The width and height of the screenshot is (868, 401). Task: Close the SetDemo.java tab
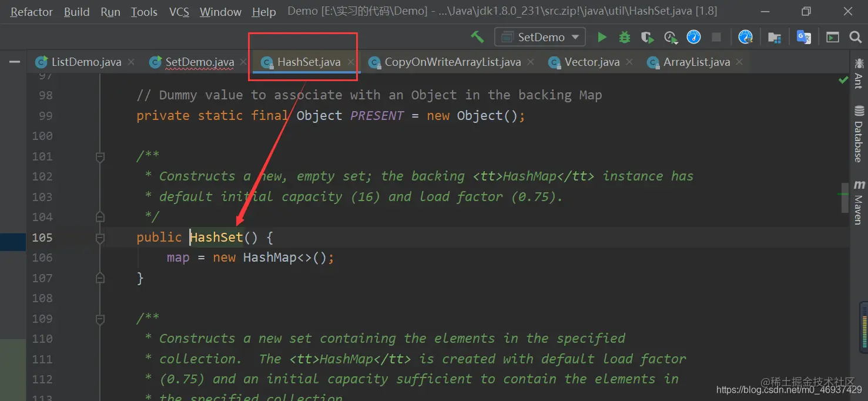pos(244,62)
